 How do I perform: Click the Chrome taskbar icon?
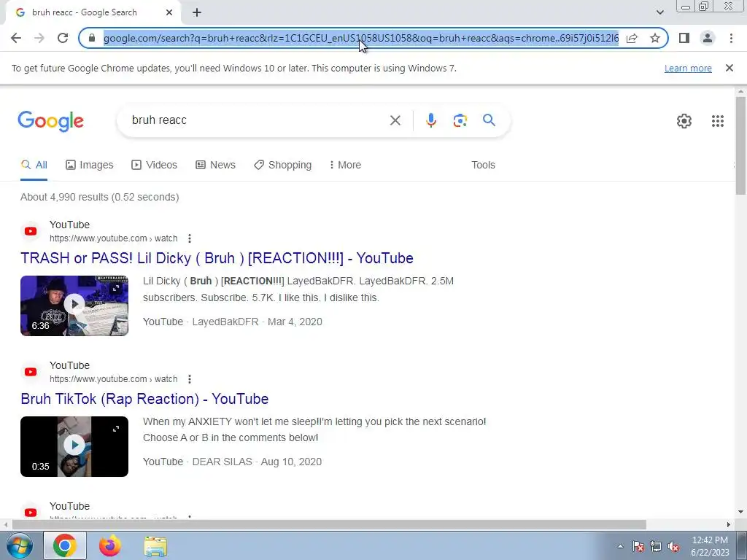tap(65, 545)
